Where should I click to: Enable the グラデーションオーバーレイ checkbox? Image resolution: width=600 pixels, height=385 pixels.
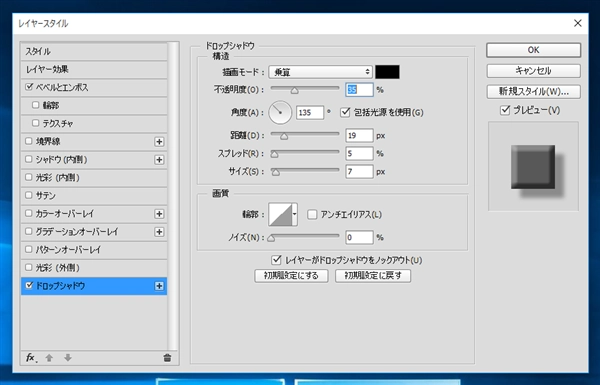pos(29,231)
